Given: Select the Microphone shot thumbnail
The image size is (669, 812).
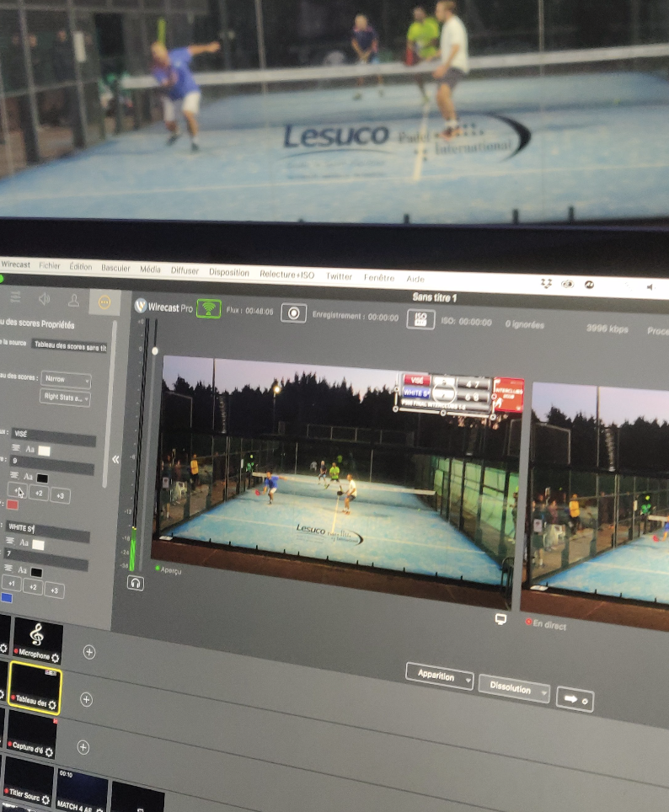Looking at the screenshot, I should pyautogui.click(x=37, y=641).
